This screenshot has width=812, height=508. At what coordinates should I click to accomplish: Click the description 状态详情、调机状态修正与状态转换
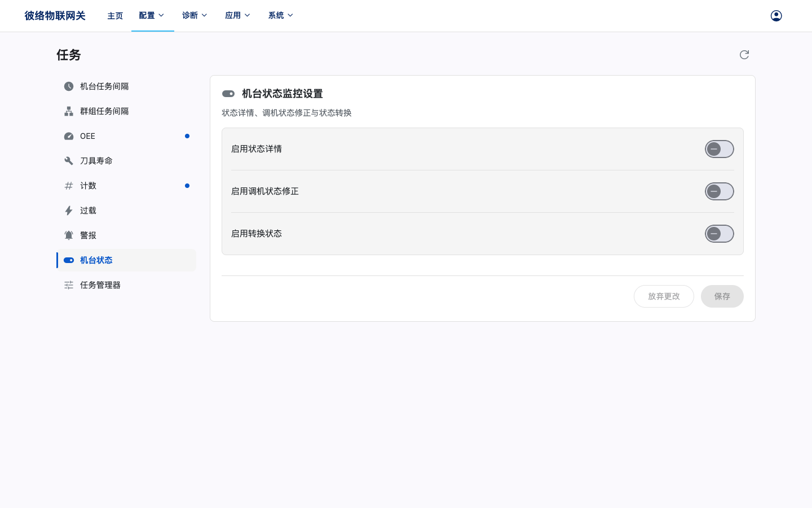coord(286,113)
